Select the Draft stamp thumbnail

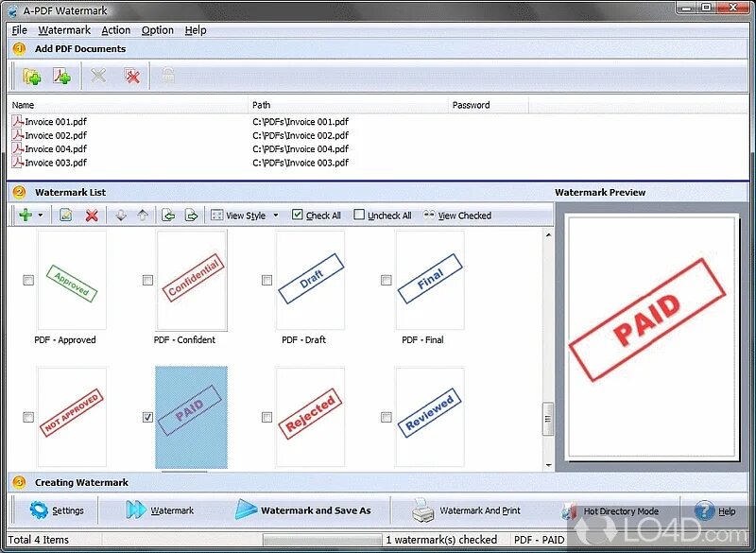311,280
